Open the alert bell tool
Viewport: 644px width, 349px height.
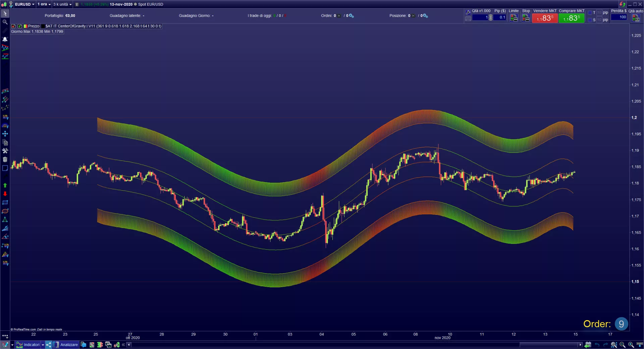[x=5, y=39]
